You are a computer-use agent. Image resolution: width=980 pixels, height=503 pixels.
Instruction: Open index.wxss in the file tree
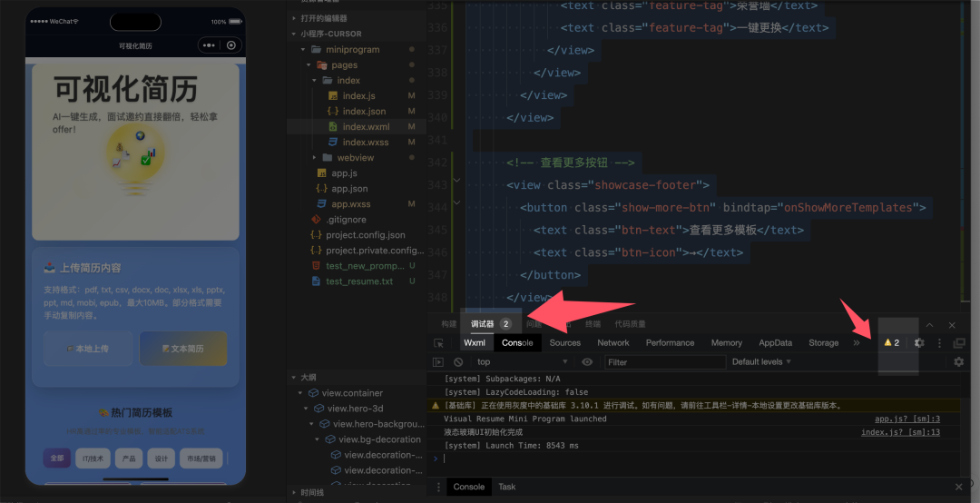[365, 143]
